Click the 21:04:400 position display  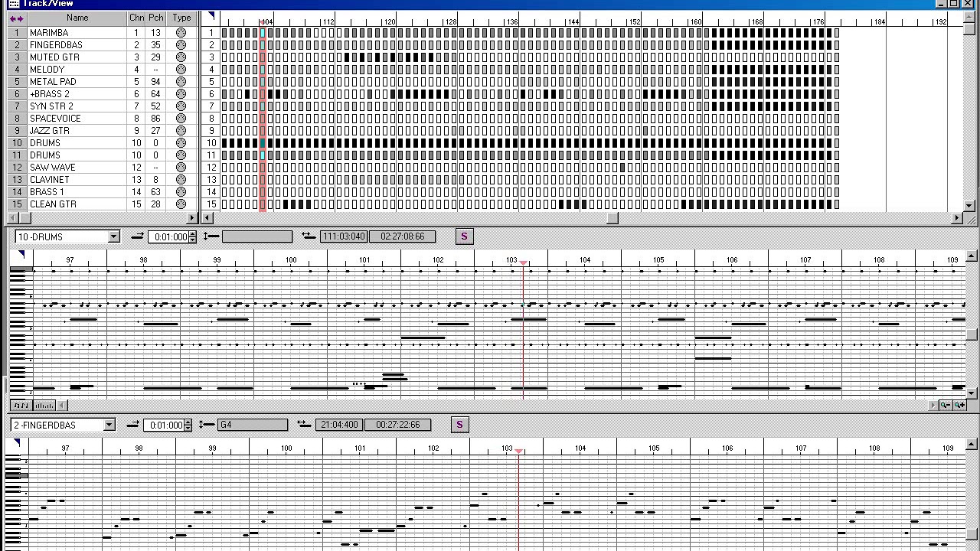(x=339, y=425)
